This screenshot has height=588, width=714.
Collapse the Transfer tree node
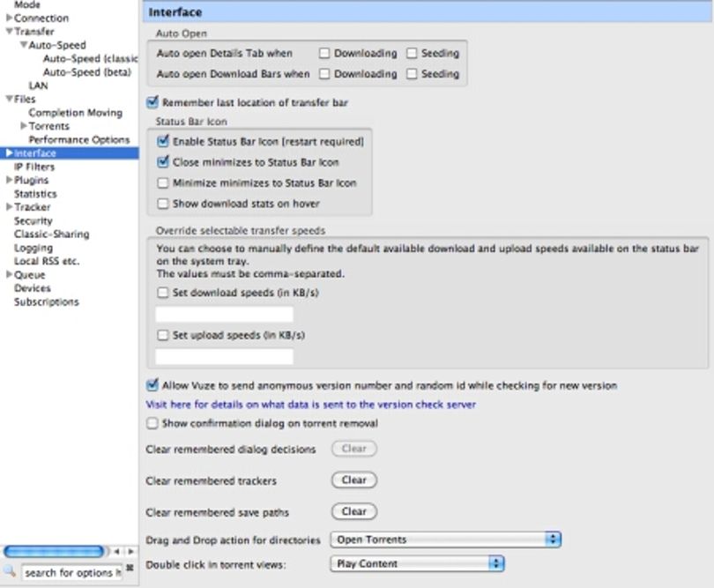[9, 31]
